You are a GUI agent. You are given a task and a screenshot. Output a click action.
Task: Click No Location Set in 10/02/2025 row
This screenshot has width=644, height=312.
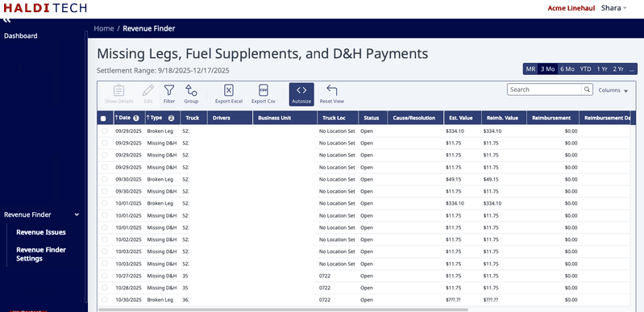click(337, 239)
